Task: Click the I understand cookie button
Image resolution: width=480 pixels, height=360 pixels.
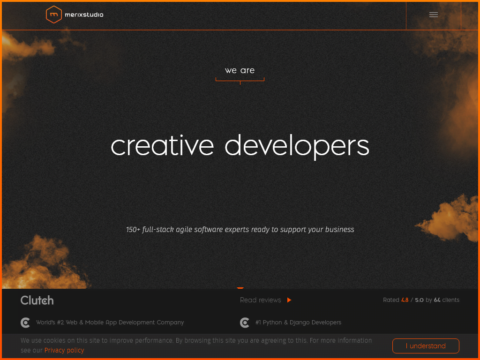Action: tap(426, 346)
